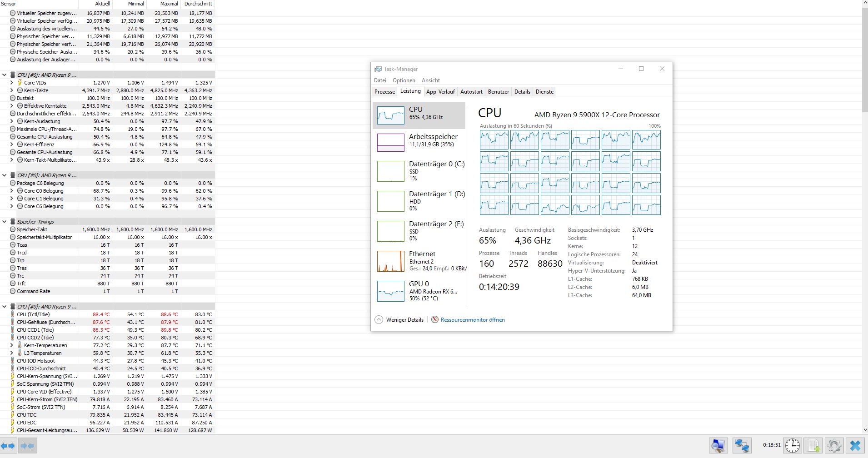Screen dimensions: 868x458
Task: Expand the Kern-Auslastung row
Action: point(11,121)
